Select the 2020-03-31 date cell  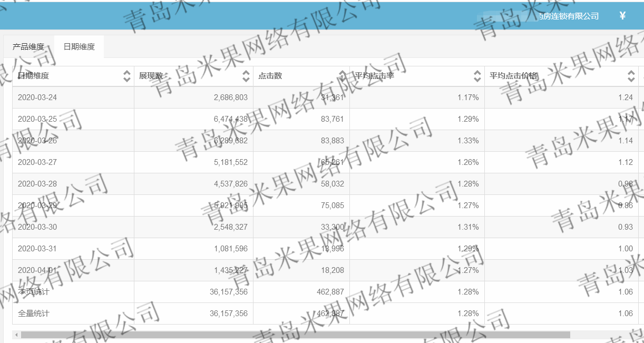(37, 249)
